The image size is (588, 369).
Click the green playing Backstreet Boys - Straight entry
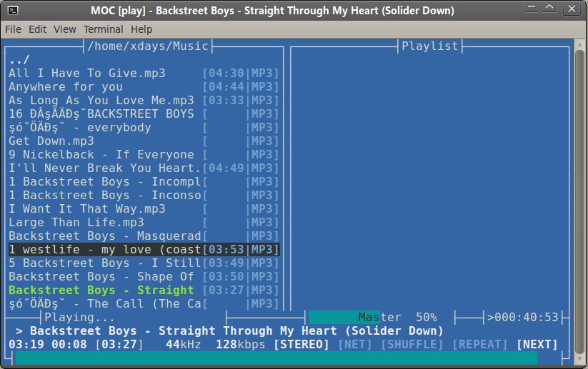click(101, 290)
